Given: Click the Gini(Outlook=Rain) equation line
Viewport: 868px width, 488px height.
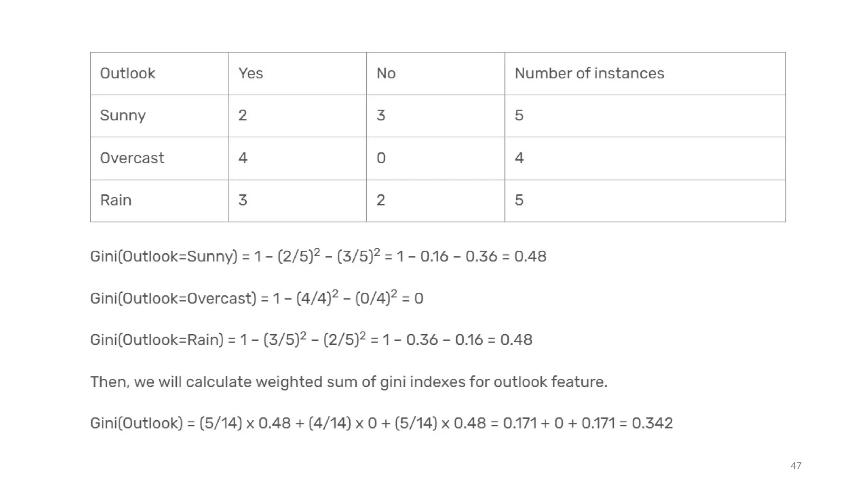Looking at the screenshot, I should (311, 339).
